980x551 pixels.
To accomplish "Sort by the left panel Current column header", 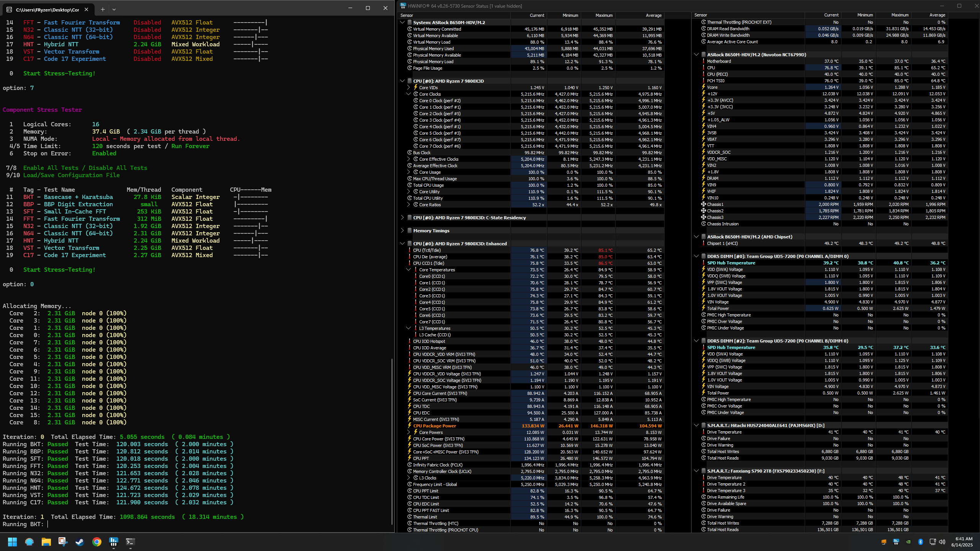I will (x=529, y=15).
